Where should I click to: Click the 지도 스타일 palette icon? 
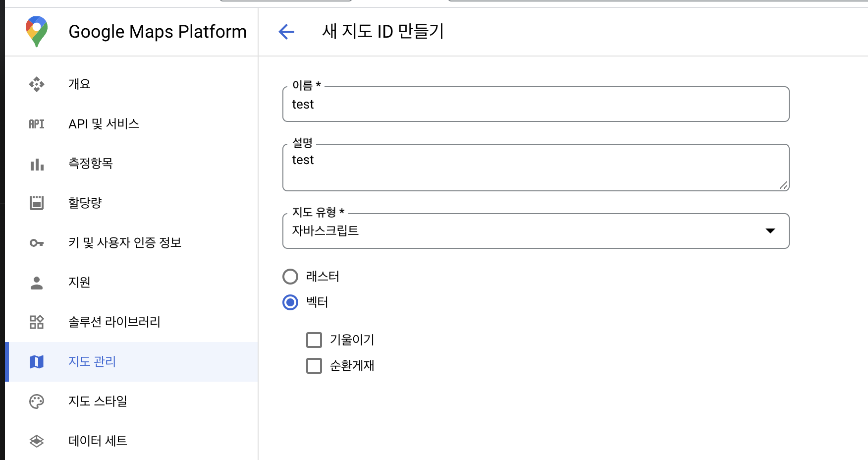37,401
